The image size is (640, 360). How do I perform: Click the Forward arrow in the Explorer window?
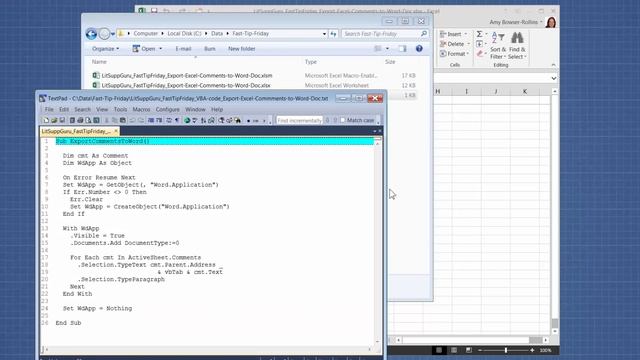(104, 34)
